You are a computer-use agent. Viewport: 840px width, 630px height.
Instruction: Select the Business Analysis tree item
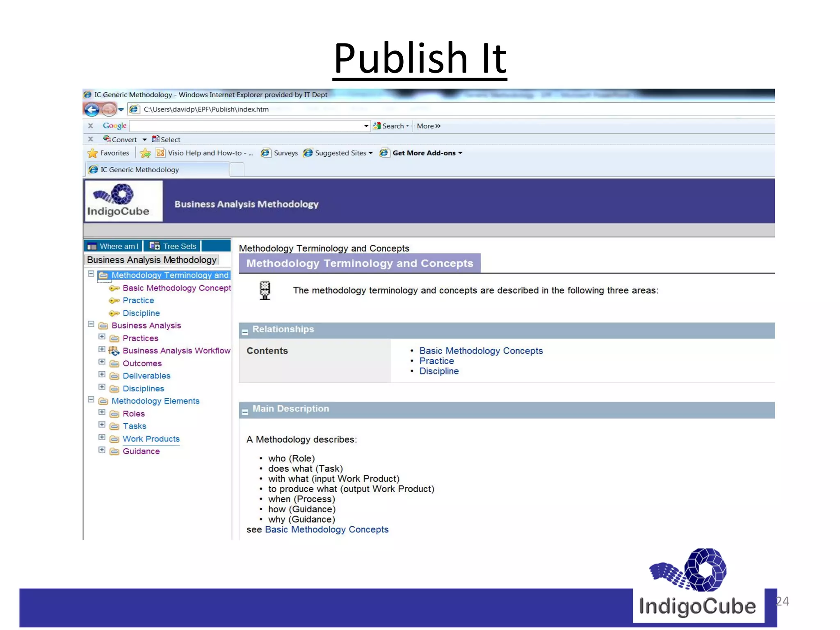pos(146,325)
